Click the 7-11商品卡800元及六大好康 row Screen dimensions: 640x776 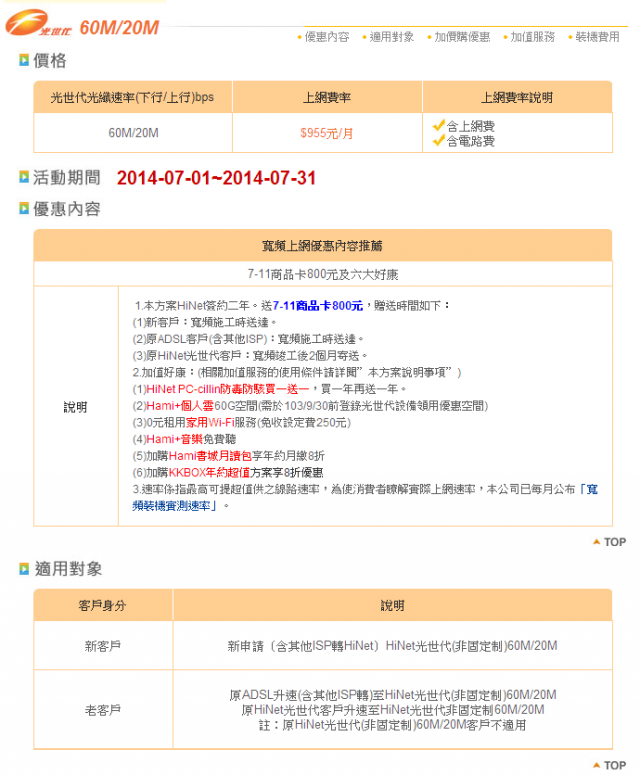point(323,274)
